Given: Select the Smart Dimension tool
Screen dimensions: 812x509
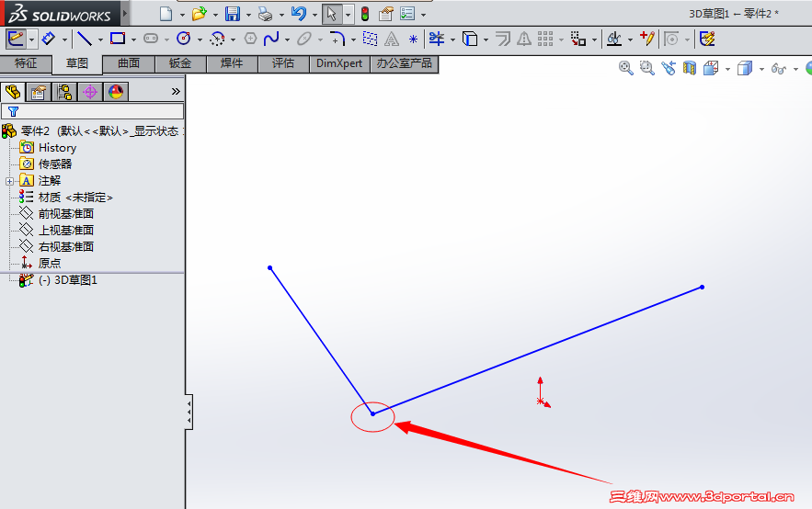Looking at the screenshot, I should click(x=48, y=39).
